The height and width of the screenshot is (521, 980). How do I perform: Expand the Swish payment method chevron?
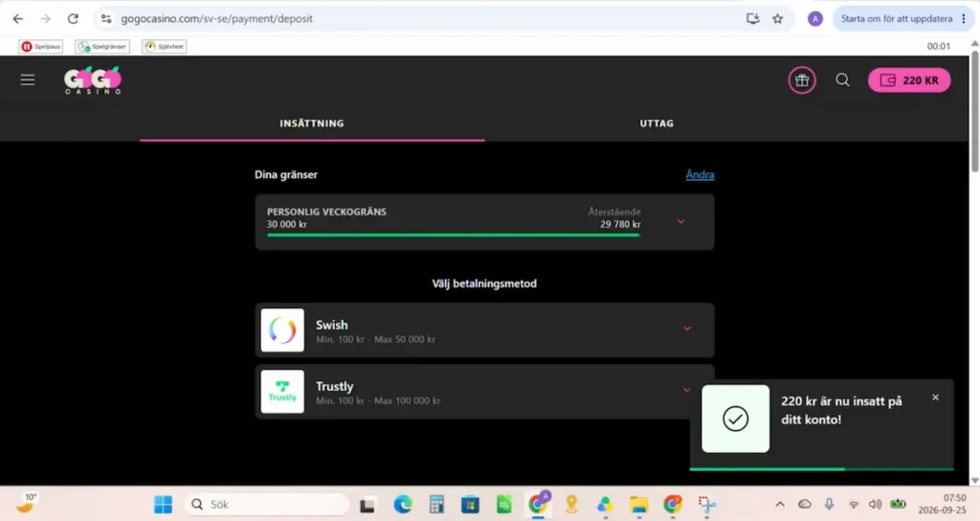coord(687,328)
